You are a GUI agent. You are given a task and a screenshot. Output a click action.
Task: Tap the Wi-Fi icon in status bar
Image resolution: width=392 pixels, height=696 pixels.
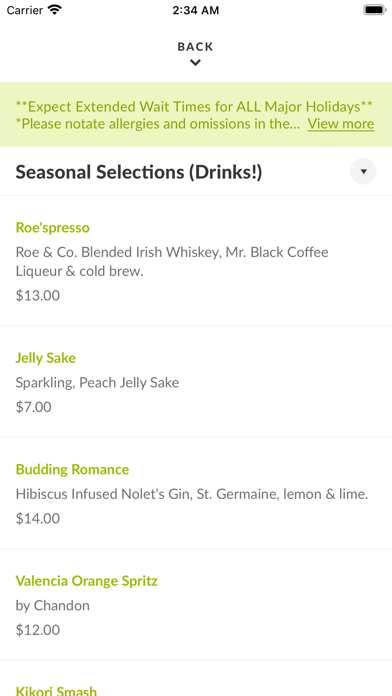pos(55,10)
